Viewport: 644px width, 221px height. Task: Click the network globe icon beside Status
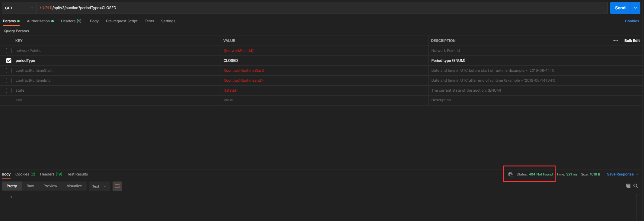pos(510,174)
